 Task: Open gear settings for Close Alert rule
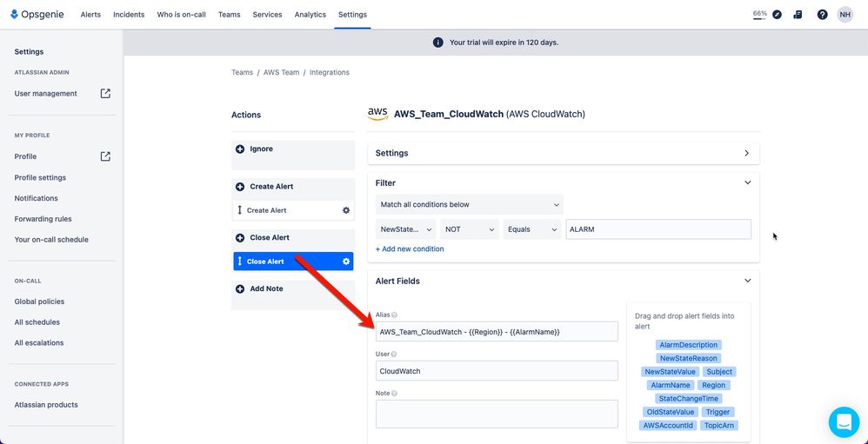(x=346, y=262)
